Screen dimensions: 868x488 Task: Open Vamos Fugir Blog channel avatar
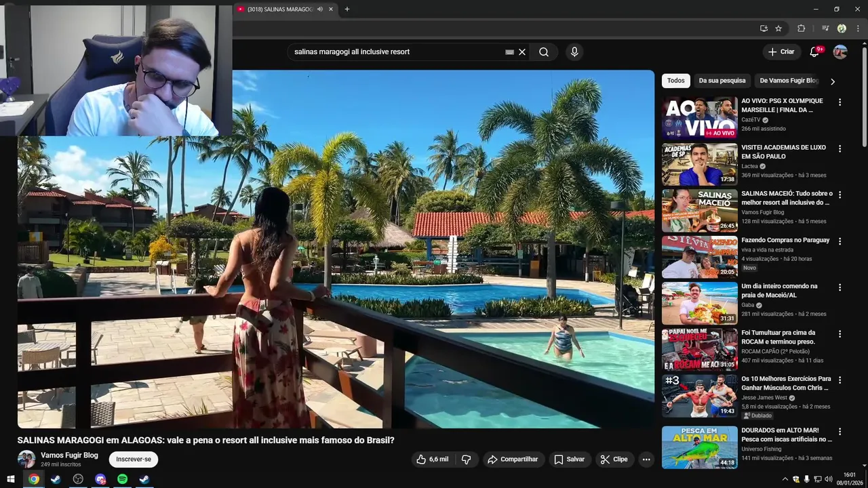coord(26,460)
